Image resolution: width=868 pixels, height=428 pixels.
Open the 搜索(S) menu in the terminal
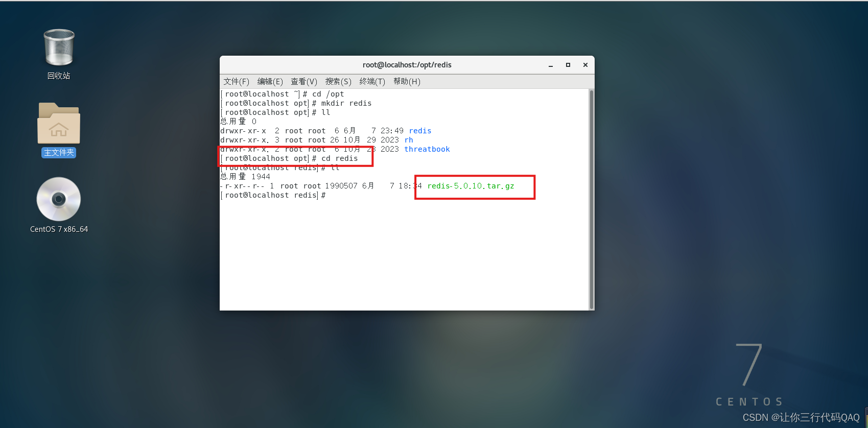(x=338, y=82)
